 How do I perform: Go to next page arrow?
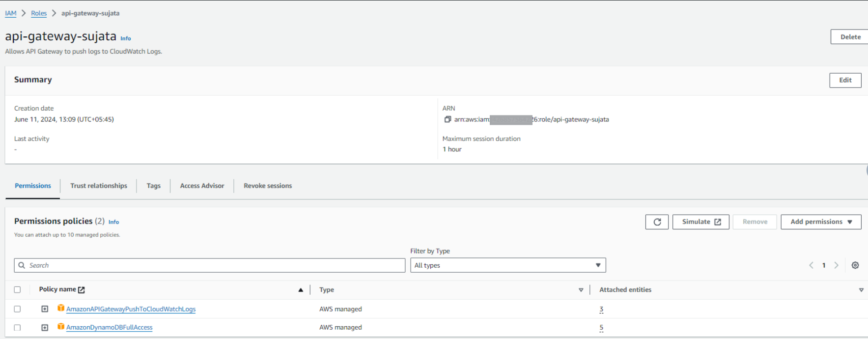(x=836, y=265)
